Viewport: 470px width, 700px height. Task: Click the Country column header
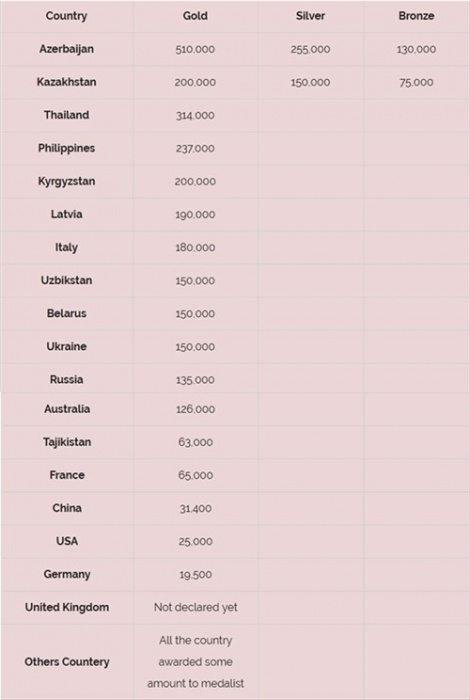[x=67, y=16]
